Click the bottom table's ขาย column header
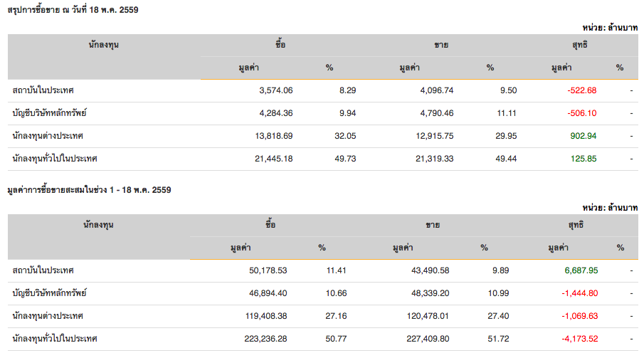This screenshot has width=644, height=358. pos(432,226)
